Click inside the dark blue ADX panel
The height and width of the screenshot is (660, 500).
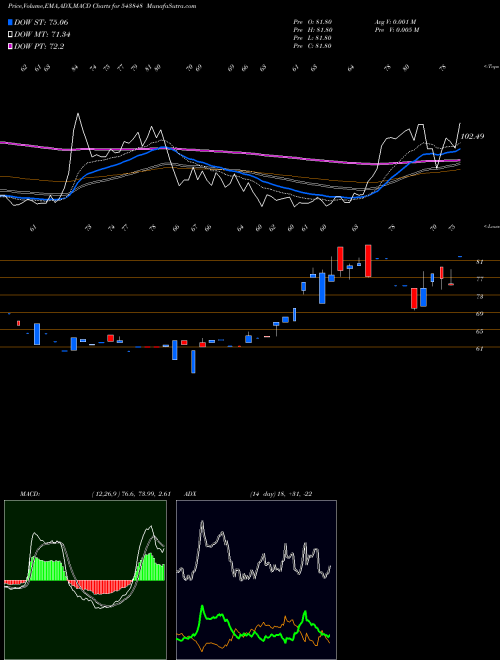click(x=256, y=580)
